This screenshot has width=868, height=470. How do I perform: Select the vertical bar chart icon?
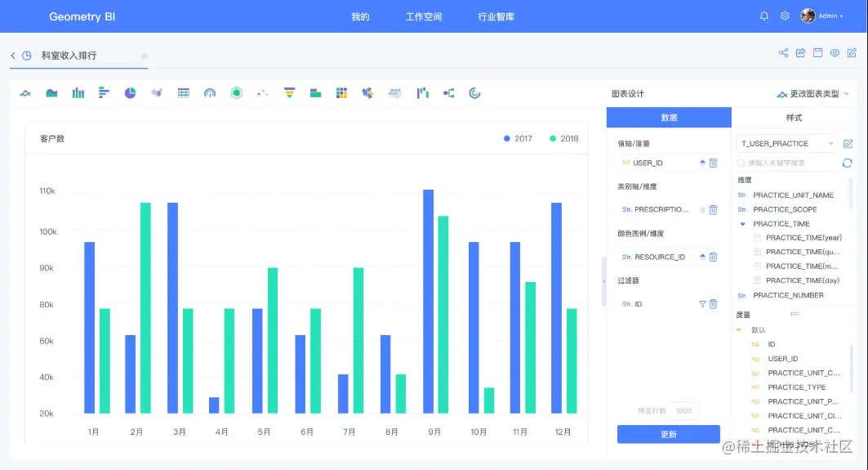click(x=78, y=93)
